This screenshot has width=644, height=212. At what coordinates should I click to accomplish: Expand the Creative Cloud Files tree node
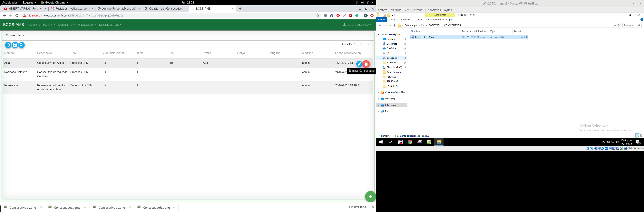pos(378,93)
